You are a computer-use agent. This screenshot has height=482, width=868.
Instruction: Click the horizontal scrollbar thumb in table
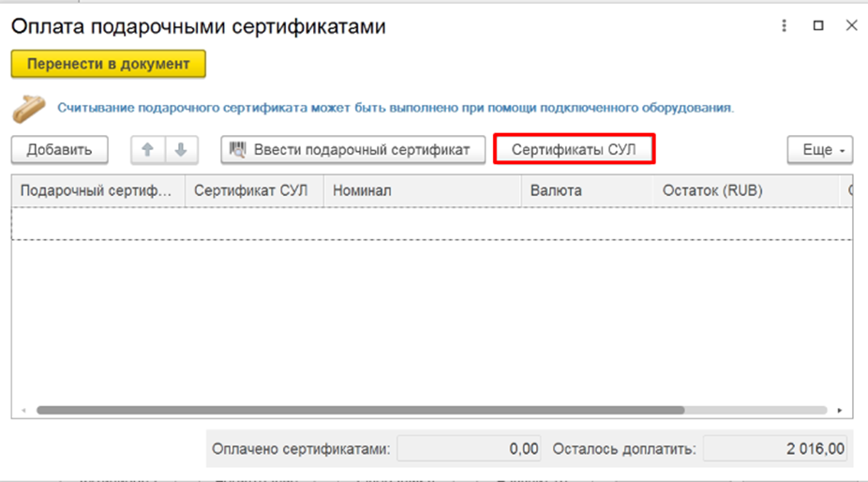(360, 411)
